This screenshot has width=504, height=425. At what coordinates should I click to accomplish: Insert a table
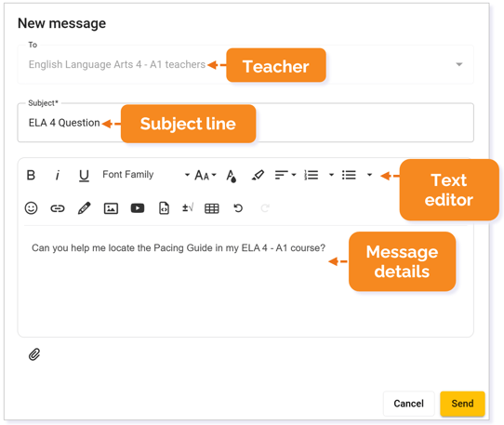(212, 208)
